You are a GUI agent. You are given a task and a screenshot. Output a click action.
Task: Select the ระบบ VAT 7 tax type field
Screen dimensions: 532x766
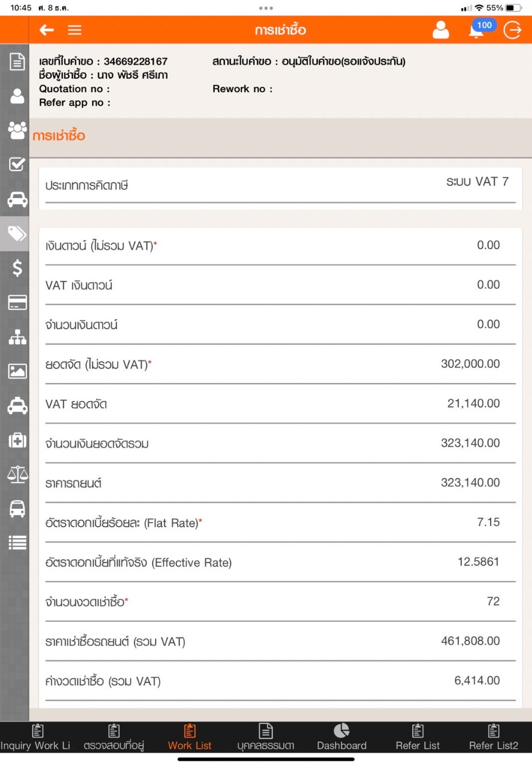click(x=477, y=182)
